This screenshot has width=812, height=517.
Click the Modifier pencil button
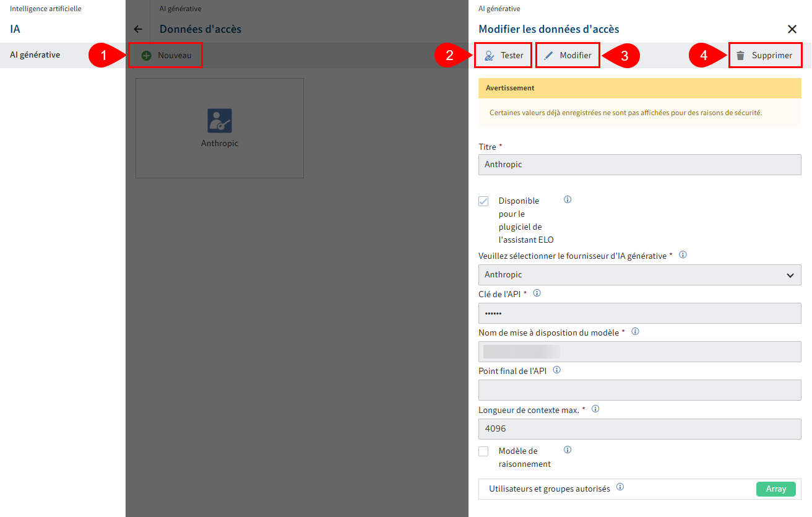tap(568, 55)
